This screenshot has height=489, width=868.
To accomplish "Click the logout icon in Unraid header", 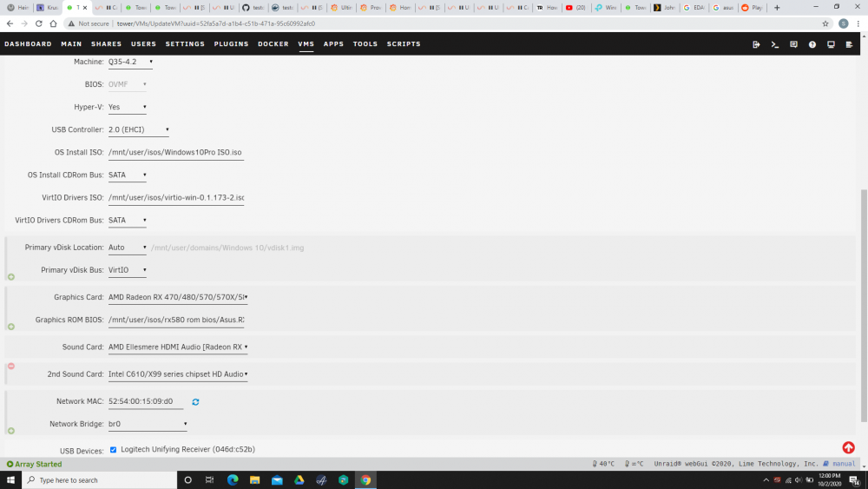I will (x=756, y=44).
